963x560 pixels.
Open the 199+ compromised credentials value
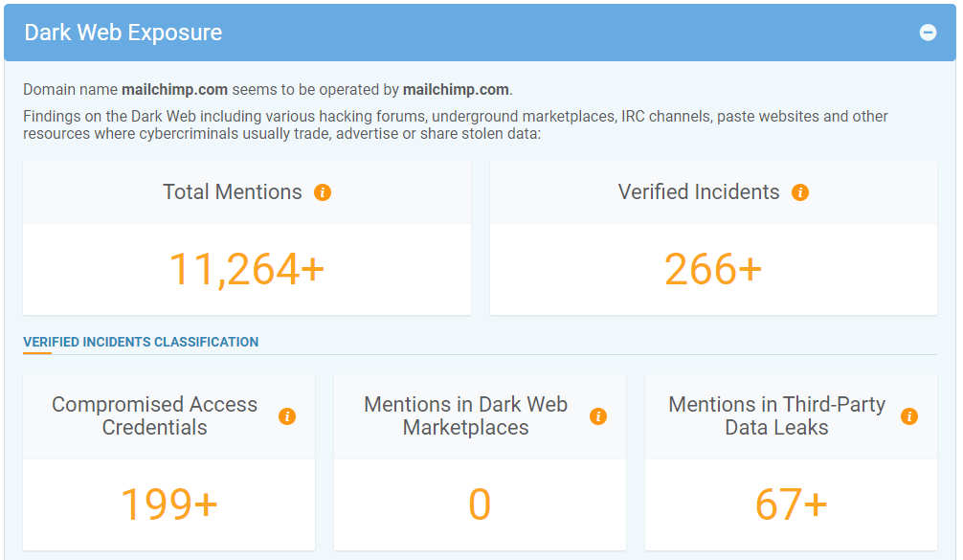point(168,504)
